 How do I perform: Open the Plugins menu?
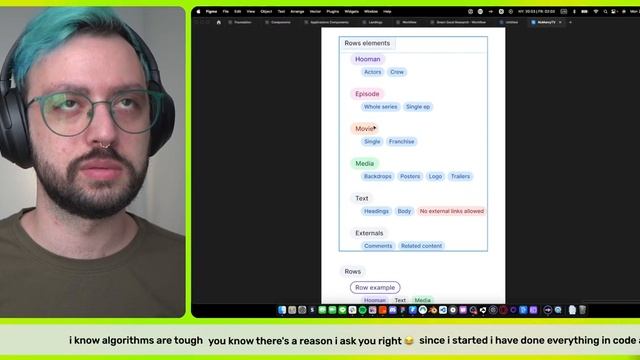tap(333, 11)
